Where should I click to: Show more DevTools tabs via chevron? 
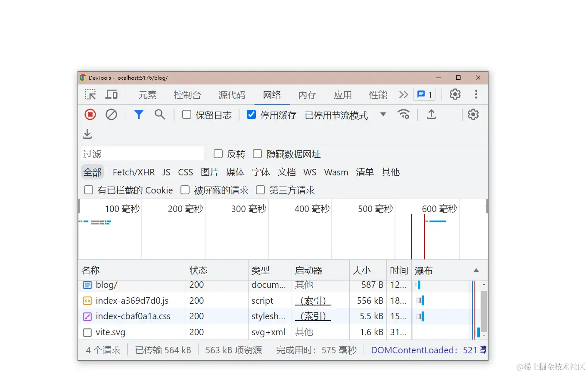pyautogui.click(x=403, y=94)
